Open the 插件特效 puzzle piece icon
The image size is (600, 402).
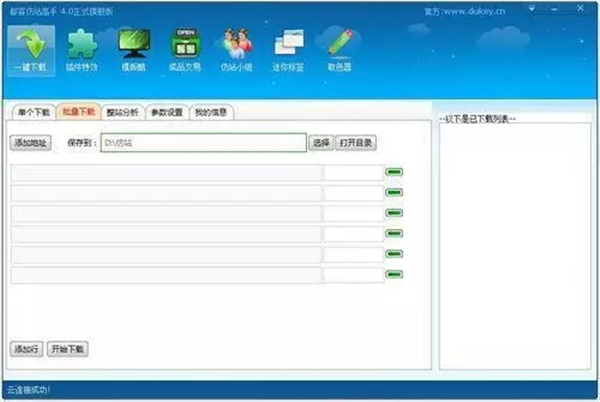[80, 44]
